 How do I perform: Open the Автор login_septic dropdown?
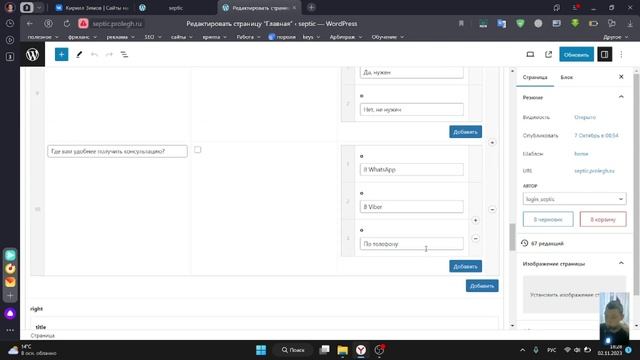574,199
